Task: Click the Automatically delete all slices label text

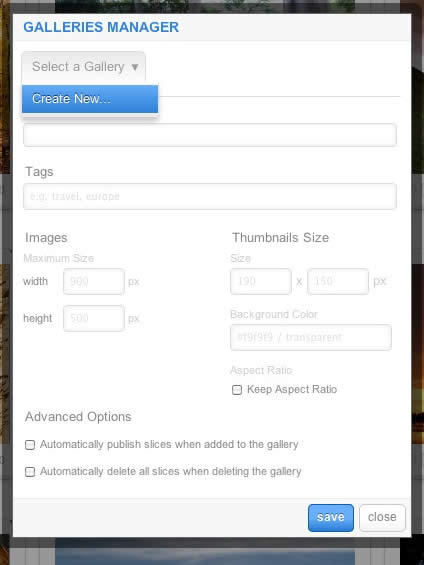Action: [x=170, y=472]
